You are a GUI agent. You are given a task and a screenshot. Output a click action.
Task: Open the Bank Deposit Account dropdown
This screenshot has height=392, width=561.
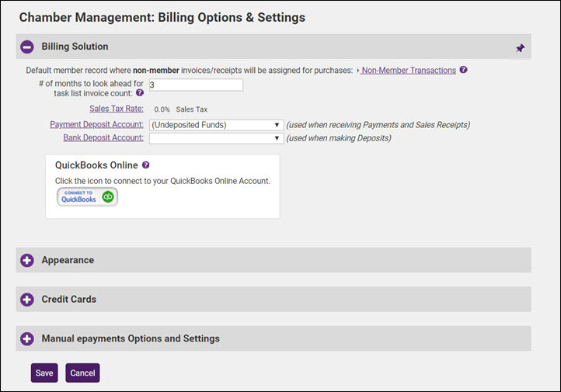(215, 138)
